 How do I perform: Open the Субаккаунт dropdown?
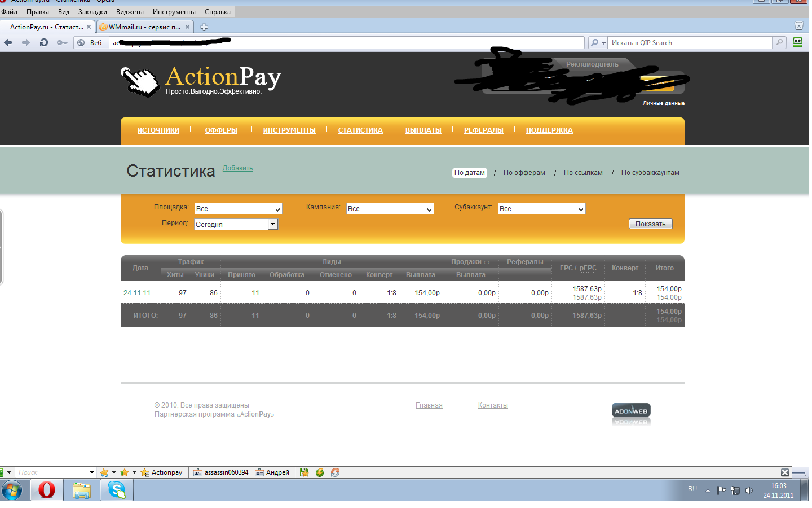(x=542, y=209)
